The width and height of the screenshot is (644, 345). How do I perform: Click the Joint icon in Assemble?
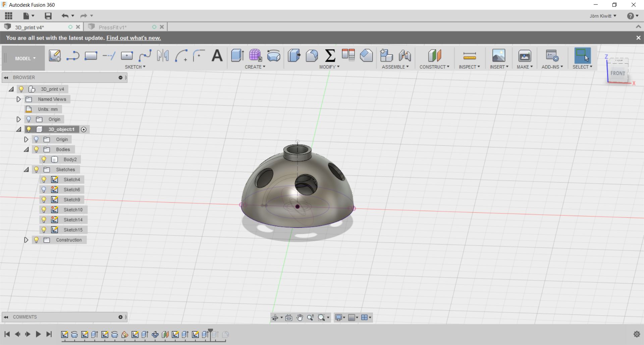[405, 55]
